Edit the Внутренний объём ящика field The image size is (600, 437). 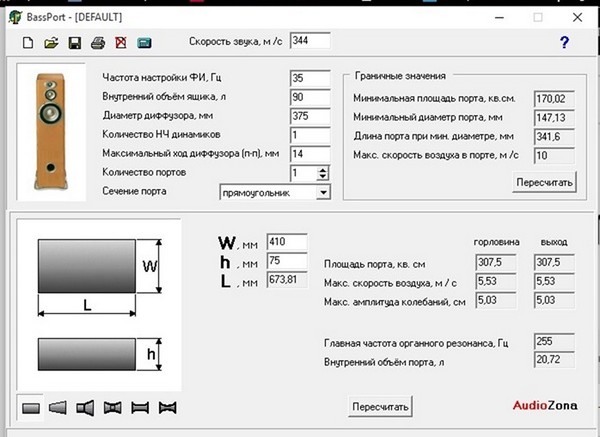(310, 97)
